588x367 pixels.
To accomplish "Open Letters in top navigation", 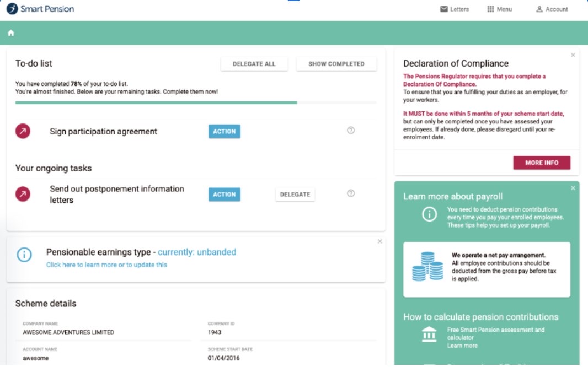I will [455, 9].
